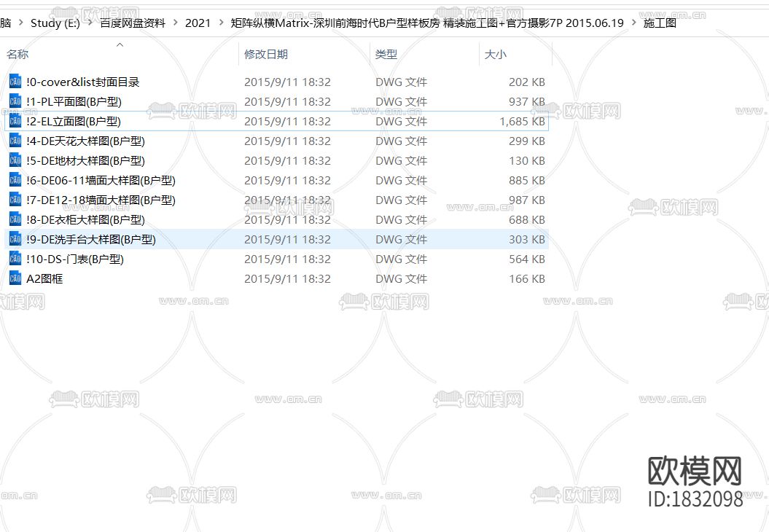Click the DWG icon for !8-DE衣柜大样图(B户型)
The height and width of the screenshot is (532, 769).
[x=15, y=219]
